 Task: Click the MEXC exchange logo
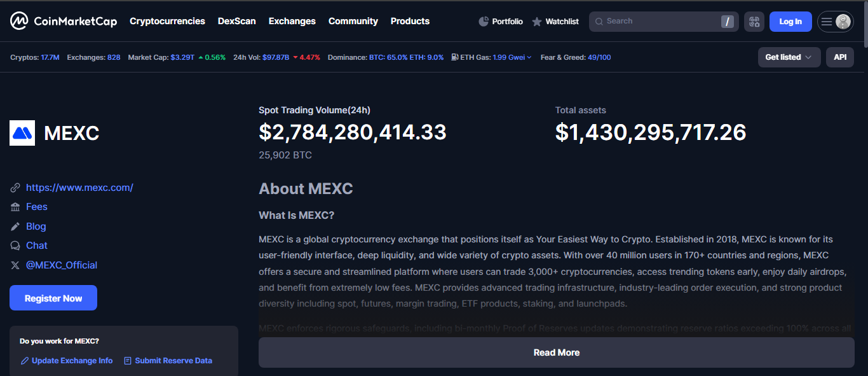pos(22,133)
